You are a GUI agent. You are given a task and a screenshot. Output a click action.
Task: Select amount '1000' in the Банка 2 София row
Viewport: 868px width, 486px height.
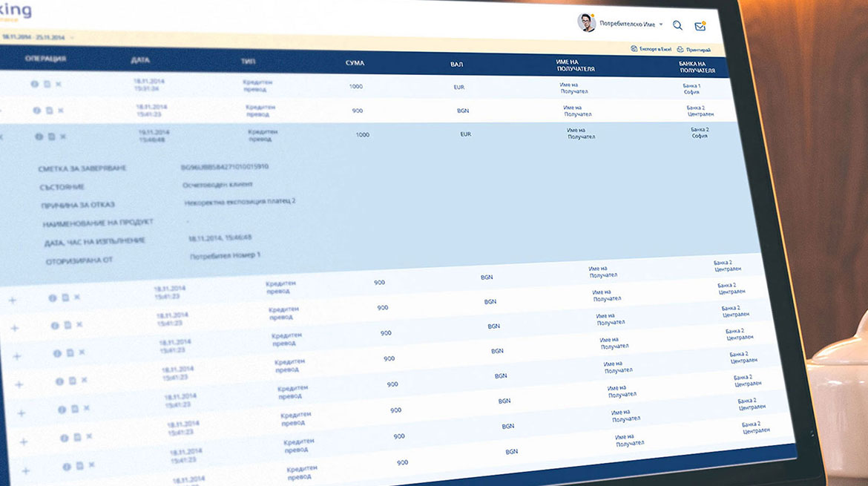[x=363, y=134]
